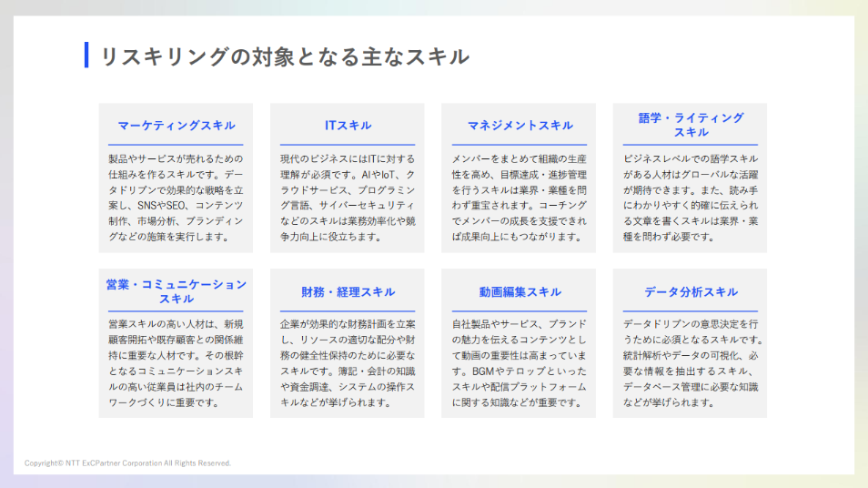868x488 pixels.
Task: Click the slide title リスキリングの対象となる主なスキル
Action: [x=284, y=56]
